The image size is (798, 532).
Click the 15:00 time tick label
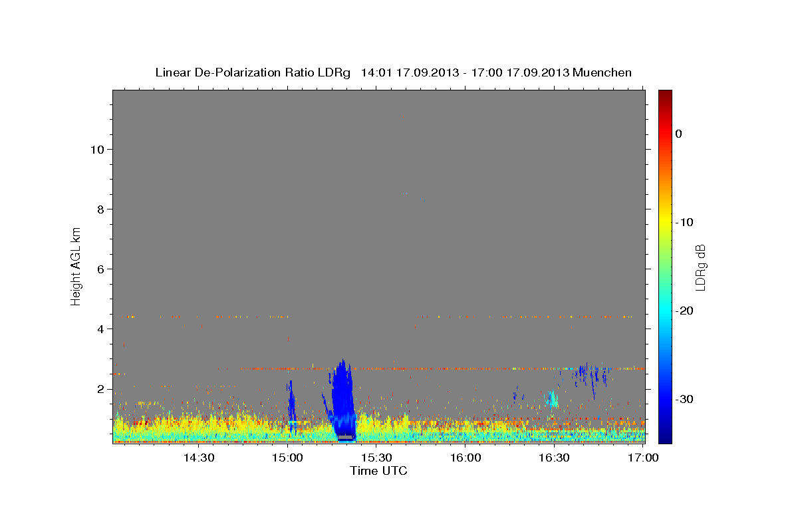(287, 458)
